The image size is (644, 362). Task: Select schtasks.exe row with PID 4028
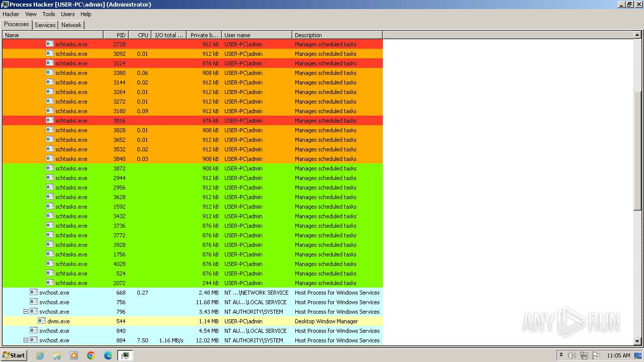coord(193,264)
